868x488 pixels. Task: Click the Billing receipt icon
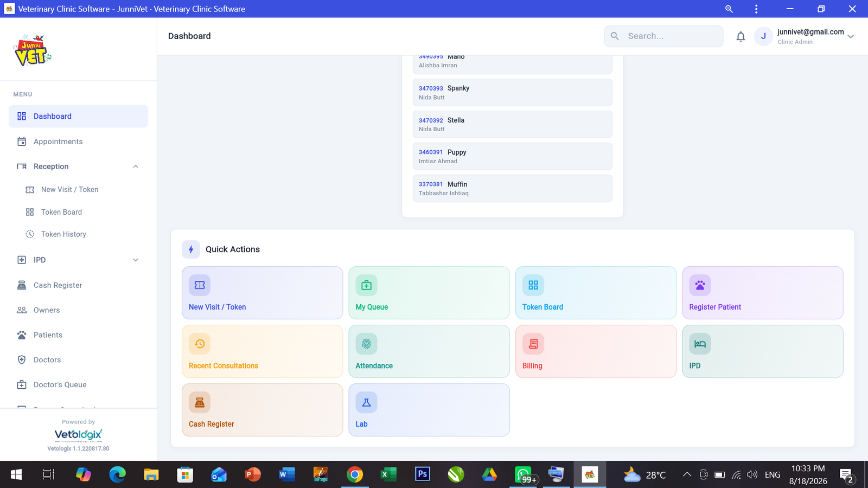coord(533,344)
